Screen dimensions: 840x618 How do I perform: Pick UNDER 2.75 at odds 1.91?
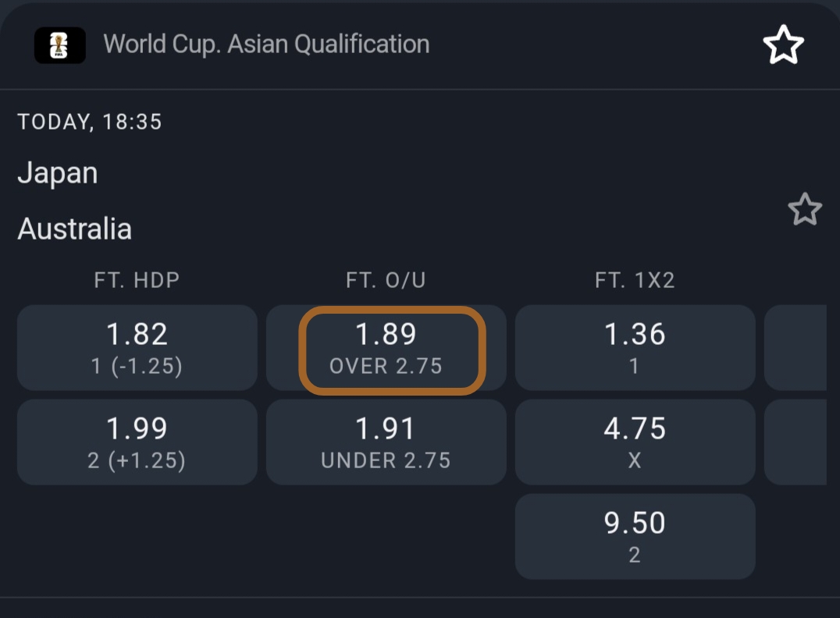click(386, 442)
